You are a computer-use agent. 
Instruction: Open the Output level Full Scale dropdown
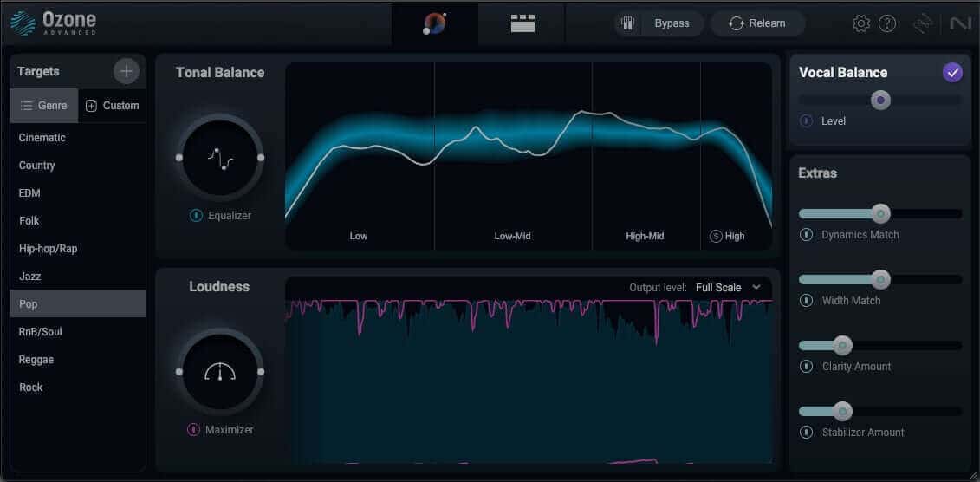(728, 288)
